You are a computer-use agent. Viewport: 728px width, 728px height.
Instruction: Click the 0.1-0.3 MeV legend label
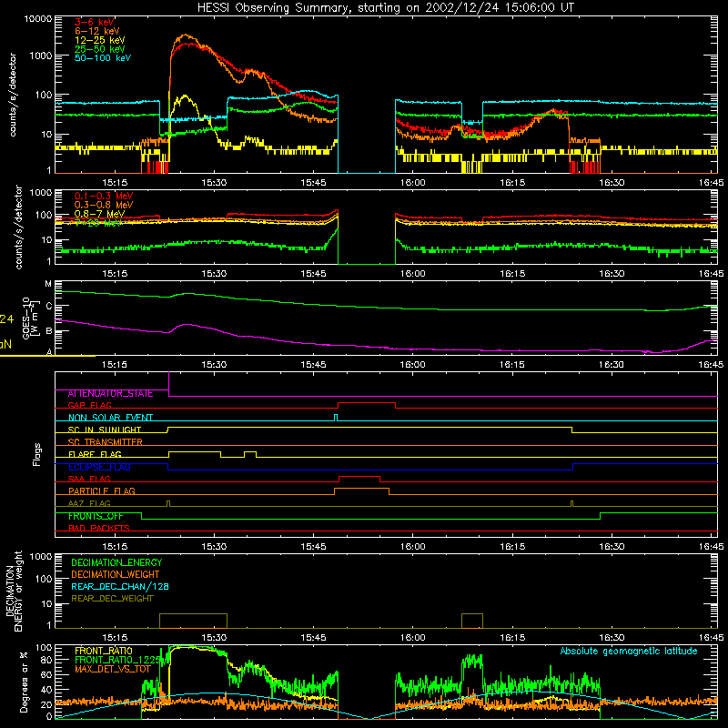(104, 196)
